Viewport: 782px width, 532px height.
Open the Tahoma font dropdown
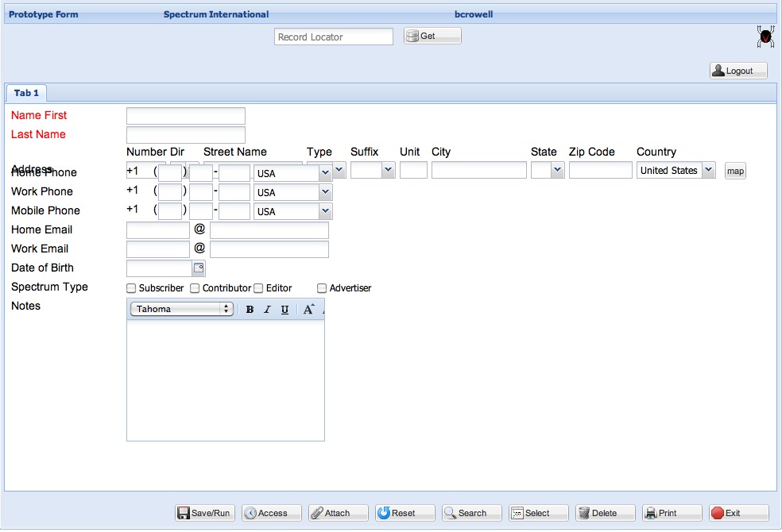coord(182,309)
